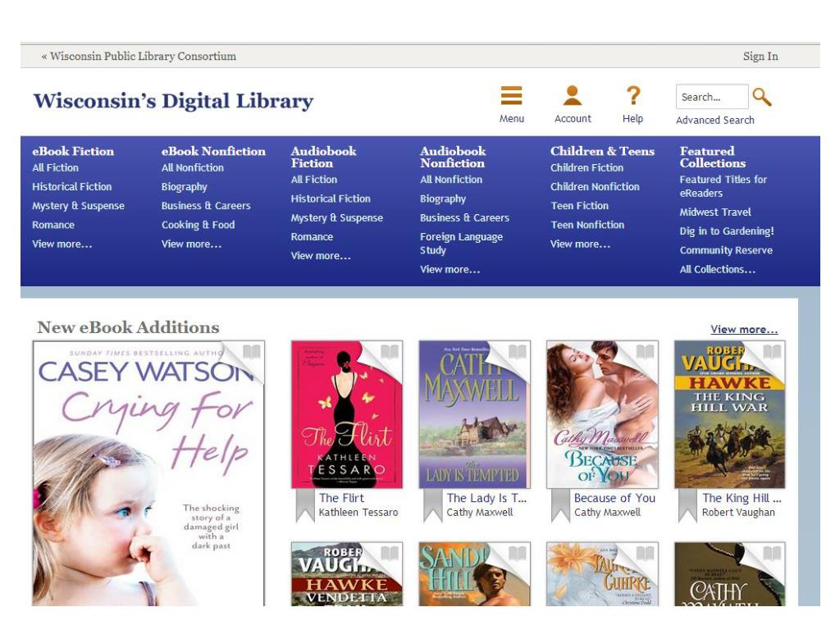Select Biography under eBook Nonfiction
This screenshot has width=840, height=630.
(185, 187)
